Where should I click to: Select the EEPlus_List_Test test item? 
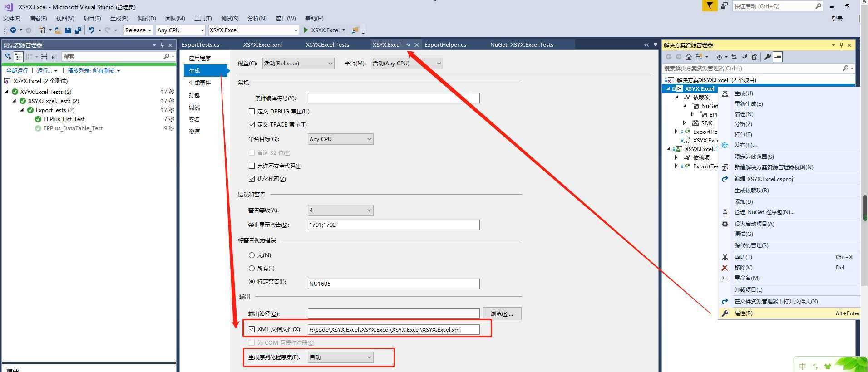tap(64, 119)
